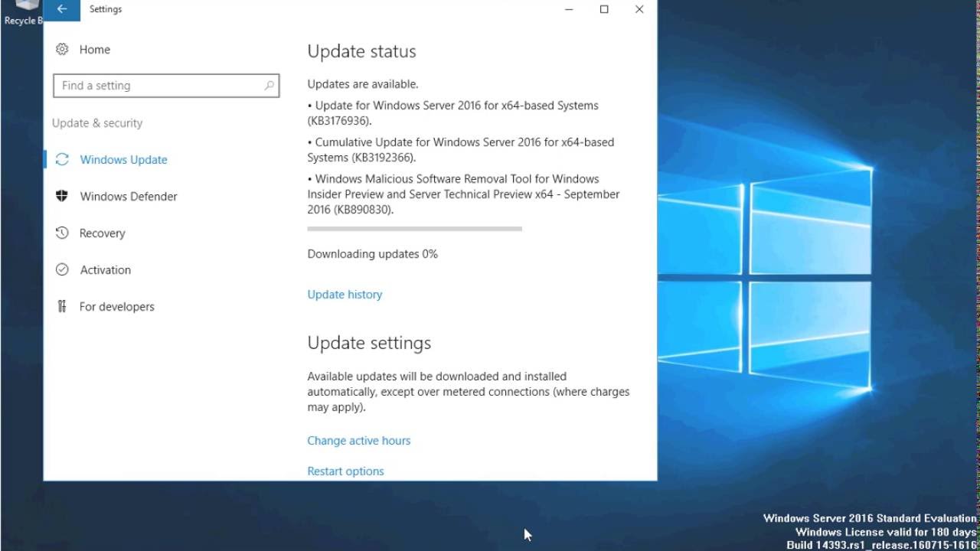Open the Update history link
The width and height of the screenshot is (980, 551).
[x=345, y=295]
